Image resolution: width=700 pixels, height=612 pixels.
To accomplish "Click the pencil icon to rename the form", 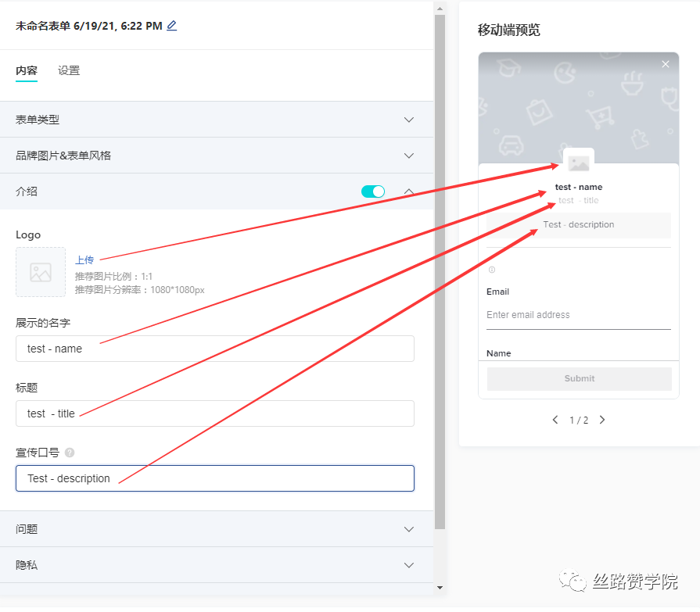I will tap(171, 26).
